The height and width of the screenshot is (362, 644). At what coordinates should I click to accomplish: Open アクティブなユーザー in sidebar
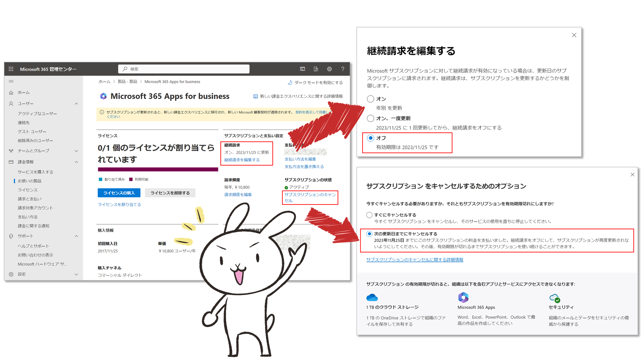37,114
